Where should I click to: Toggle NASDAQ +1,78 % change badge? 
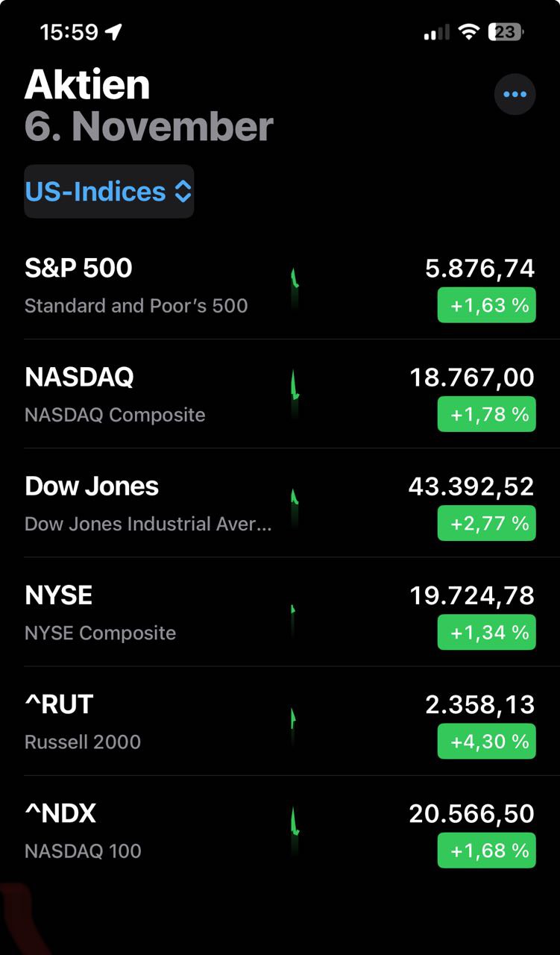pos(486,414)
